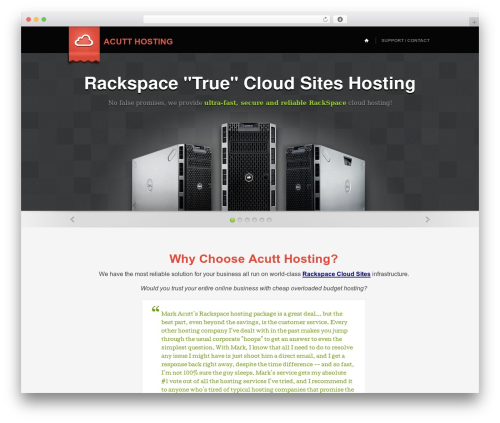500x423 pixels.
Task: Click the Rackspace "True" Cloud Sites Hosting headline
Action: tap(250, 83)
